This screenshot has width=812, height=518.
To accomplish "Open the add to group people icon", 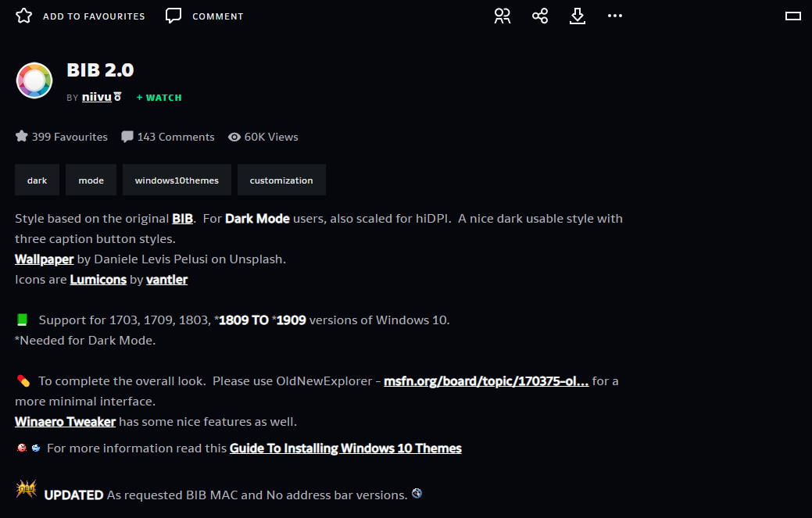I will [502, 16].
